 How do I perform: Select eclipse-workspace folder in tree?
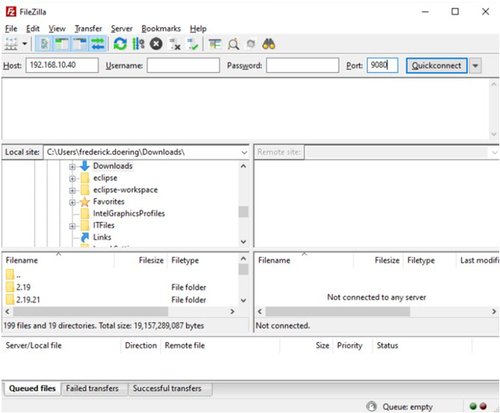(125, 190)
